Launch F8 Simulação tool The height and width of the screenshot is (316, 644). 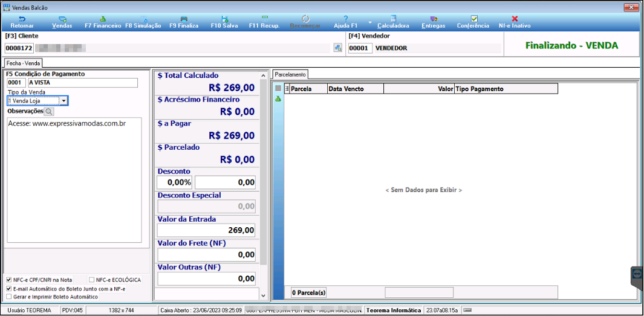143,22
